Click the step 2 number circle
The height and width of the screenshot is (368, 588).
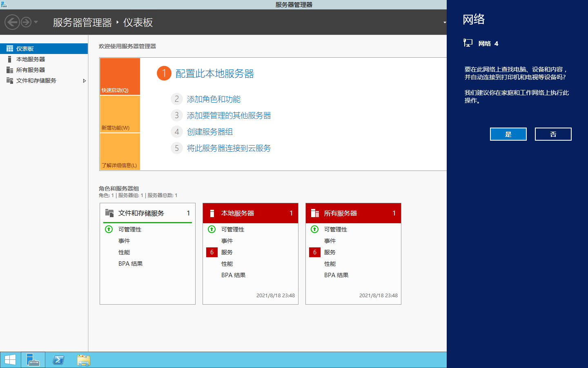click(x=176, y=99)
